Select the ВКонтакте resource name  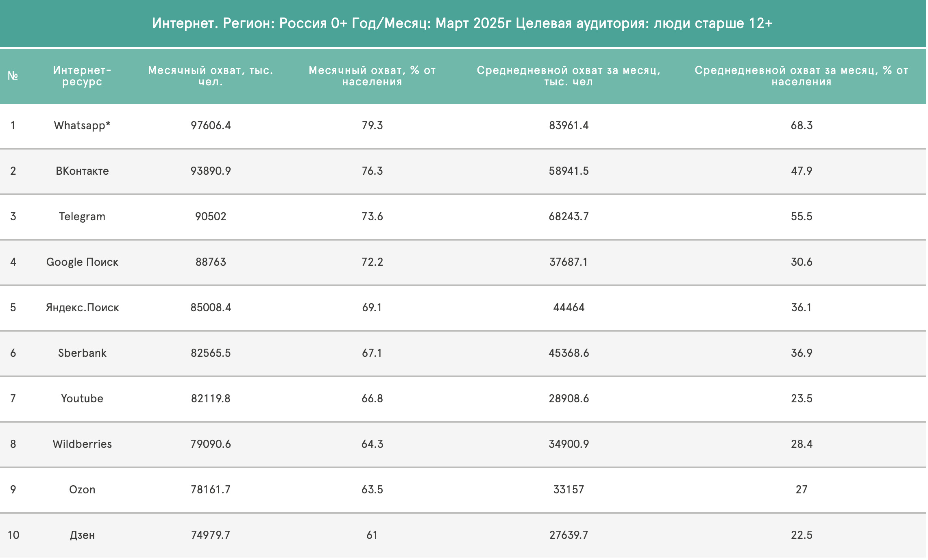click(82, 171)
